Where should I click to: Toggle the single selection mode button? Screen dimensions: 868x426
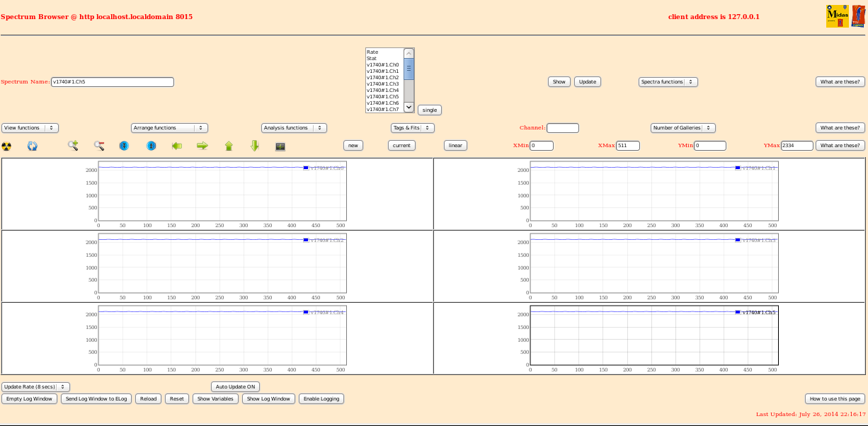click(429, 110)
